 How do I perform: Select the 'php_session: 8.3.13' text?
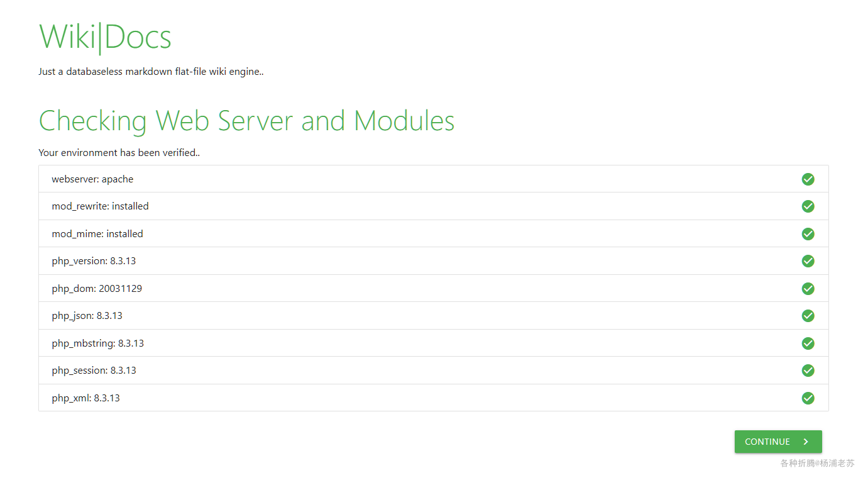pyautogui.click(x=94, y=371)
